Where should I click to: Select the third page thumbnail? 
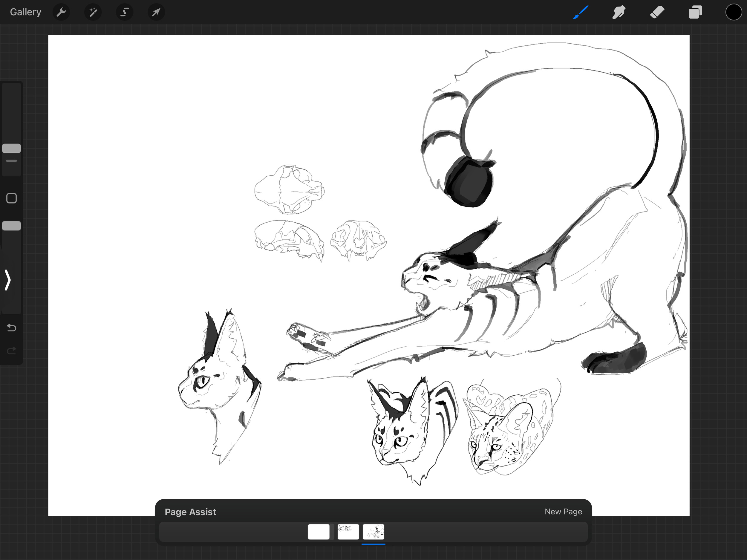[x=373, y=532]
